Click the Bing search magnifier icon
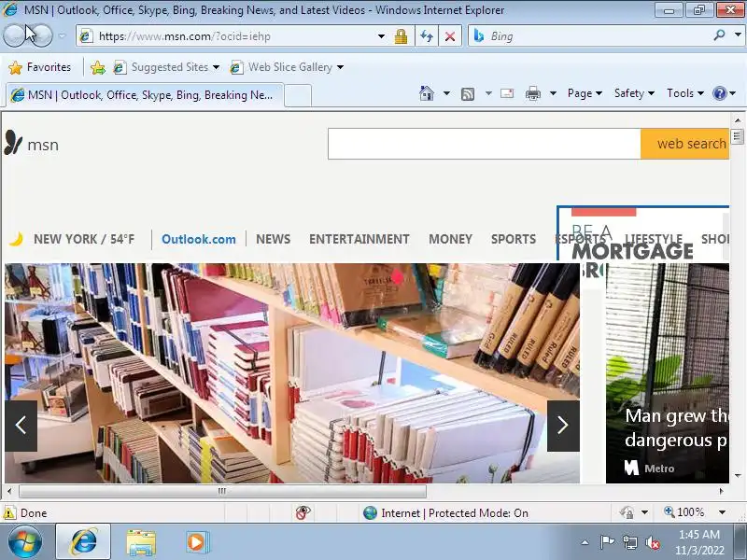Viewport: 747px width, 560px height. click(719, 35)
